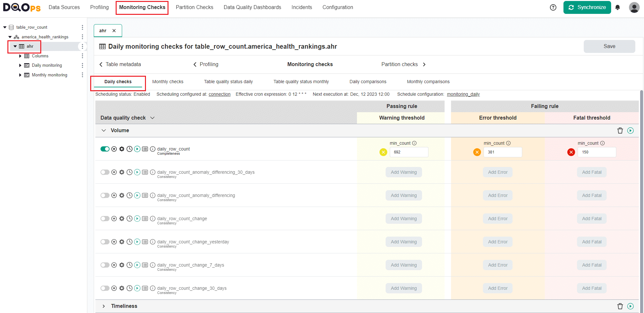Image resolution: width=644 pixels, height=313 pixels.
Task: Open the notifications bell
Action: 617,7
